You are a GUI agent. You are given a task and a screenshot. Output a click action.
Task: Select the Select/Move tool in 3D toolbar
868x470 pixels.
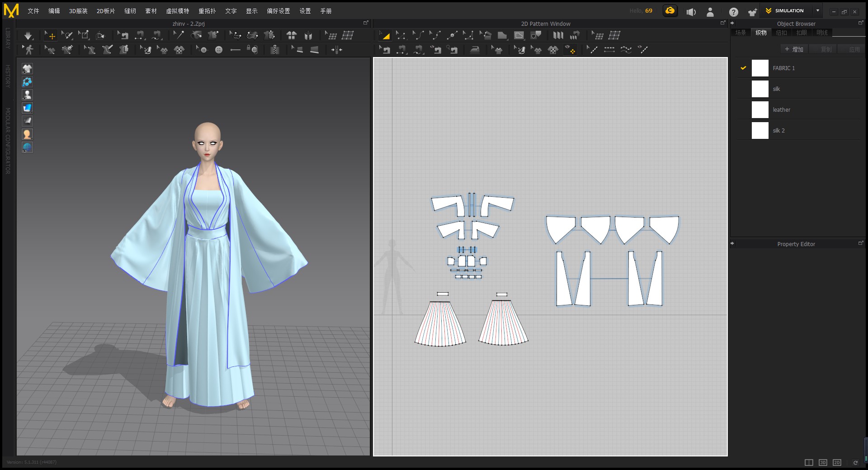pos(50,35)
